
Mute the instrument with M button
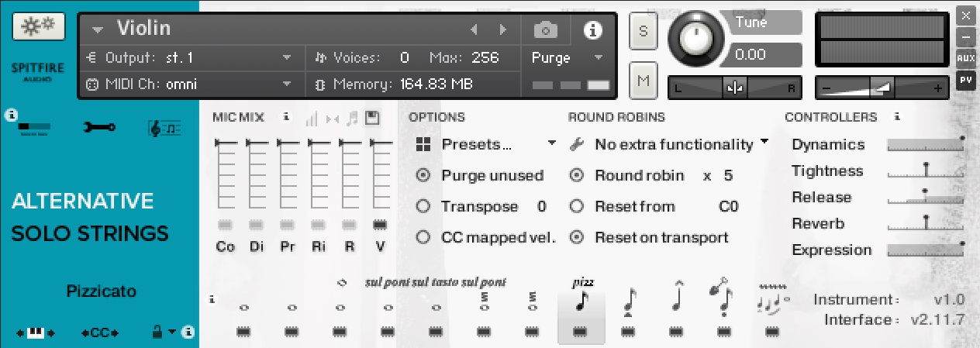[x=643, y=80]
